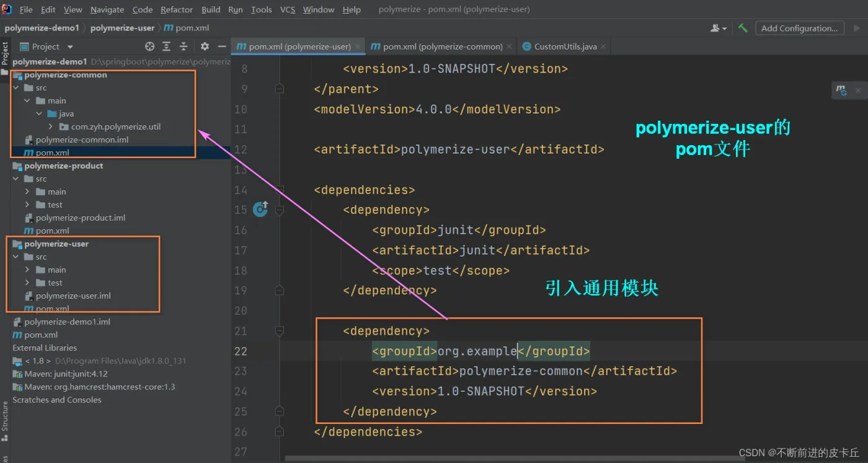Expand the test folder under polymerize-user
Image resolution: width=868 pixels, height=463 pixels.
[27, 283]
